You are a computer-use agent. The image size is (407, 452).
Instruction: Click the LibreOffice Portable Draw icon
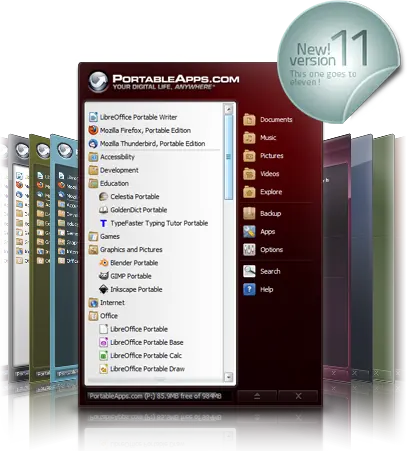click(104, 369)
